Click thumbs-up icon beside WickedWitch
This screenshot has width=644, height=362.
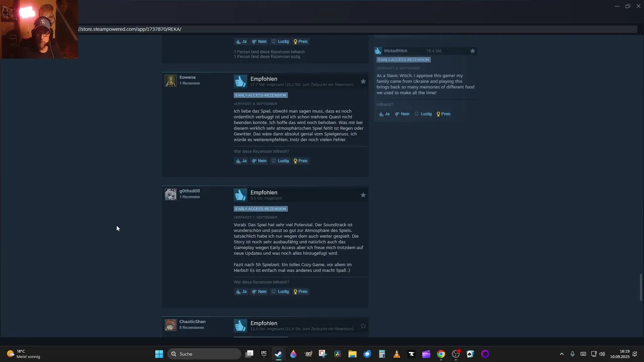point(378,51)
